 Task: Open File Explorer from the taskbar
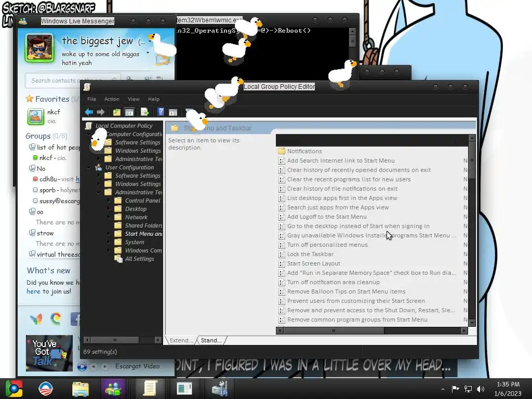point(81,389)
